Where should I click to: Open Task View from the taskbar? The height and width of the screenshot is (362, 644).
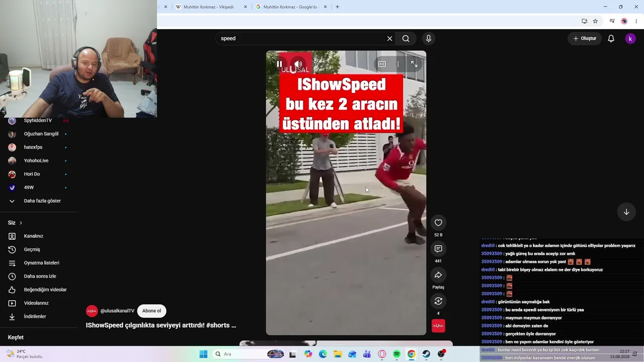pyautogui.click(x=292, y=354)
